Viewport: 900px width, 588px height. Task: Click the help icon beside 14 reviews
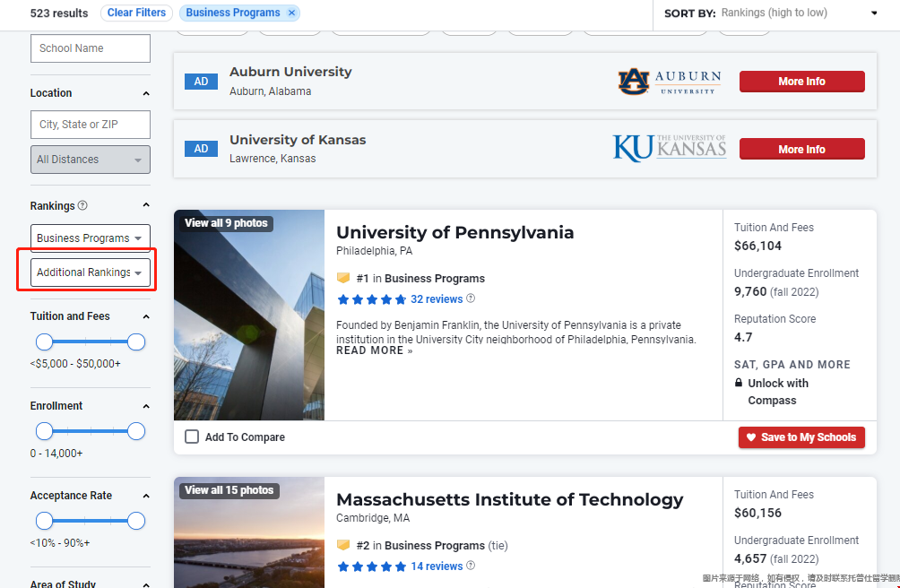[x=471, y=566]
